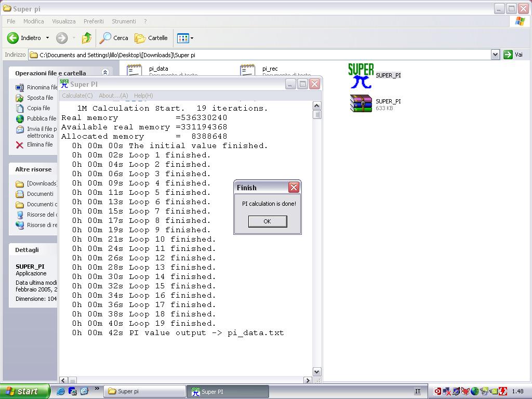The height and width of the screenshot is (399, 532).
Task: Click the green globe tray icon
Action: pos(475,392)
